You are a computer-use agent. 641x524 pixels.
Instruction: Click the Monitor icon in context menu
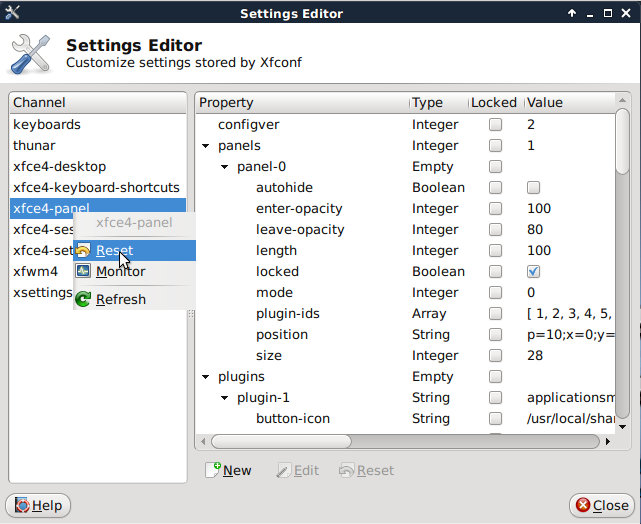pyautogui.click(x=83, y=271)
